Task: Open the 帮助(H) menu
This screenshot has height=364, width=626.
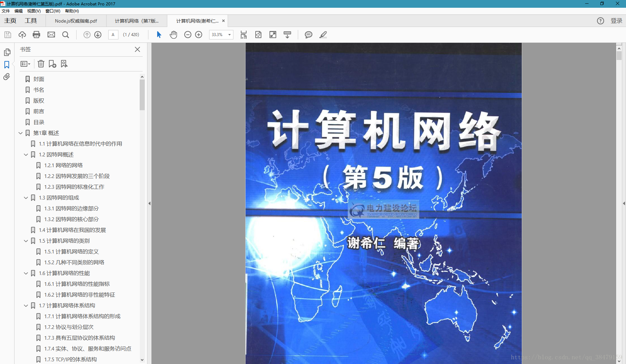Action: pyautogui.click(x=72, y=11)
